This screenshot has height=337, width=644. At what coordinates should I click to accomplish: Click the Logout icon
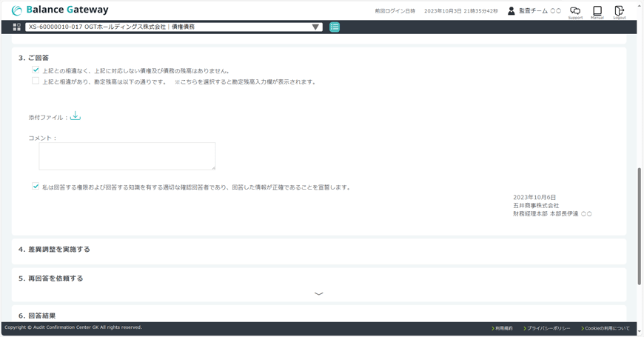coord(620,11)
